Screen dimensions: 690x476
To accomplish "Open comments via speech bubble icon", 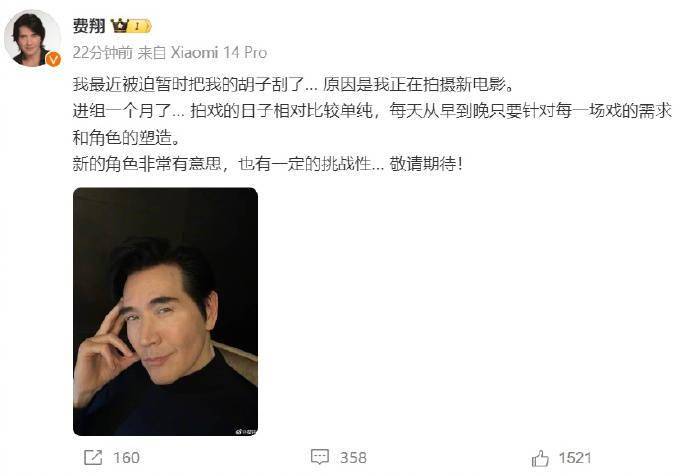I will pyautogui.click(x=320, y=458).
